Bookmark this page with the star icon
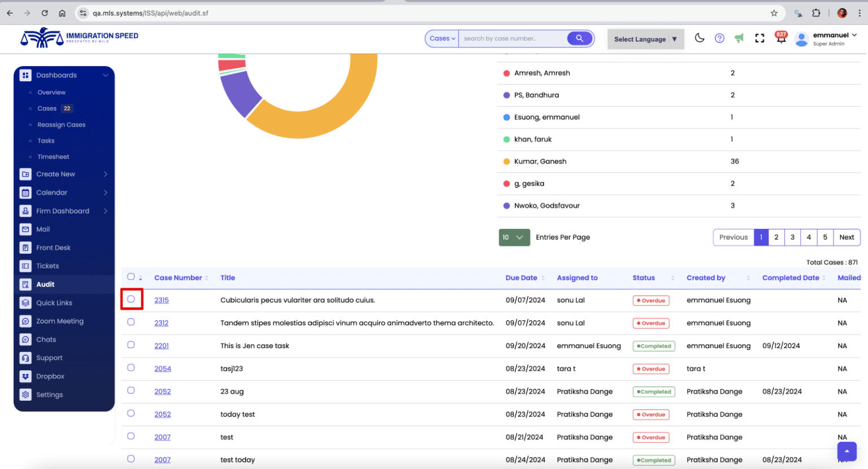 (x=774, y=13)
